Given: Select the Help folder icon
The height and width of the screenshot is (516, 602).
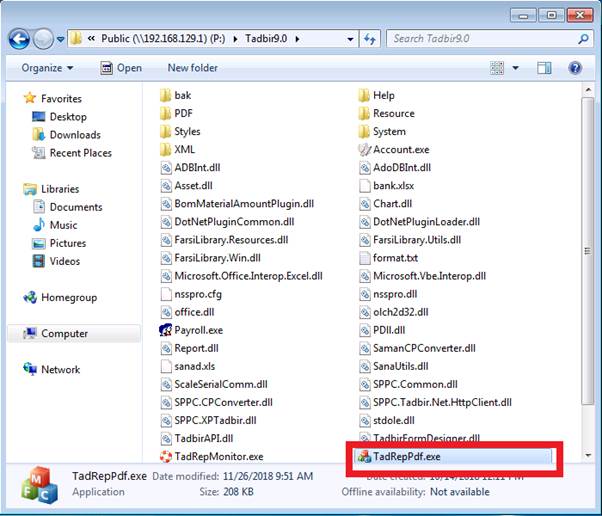Looking at the screenshot, I should [364, 95].
